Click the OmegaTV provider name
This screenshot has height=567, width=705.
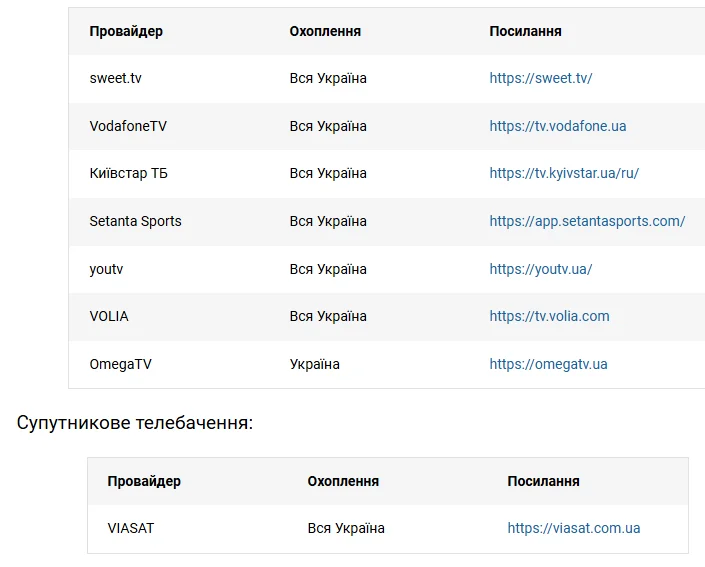click(x=120, y=364)
